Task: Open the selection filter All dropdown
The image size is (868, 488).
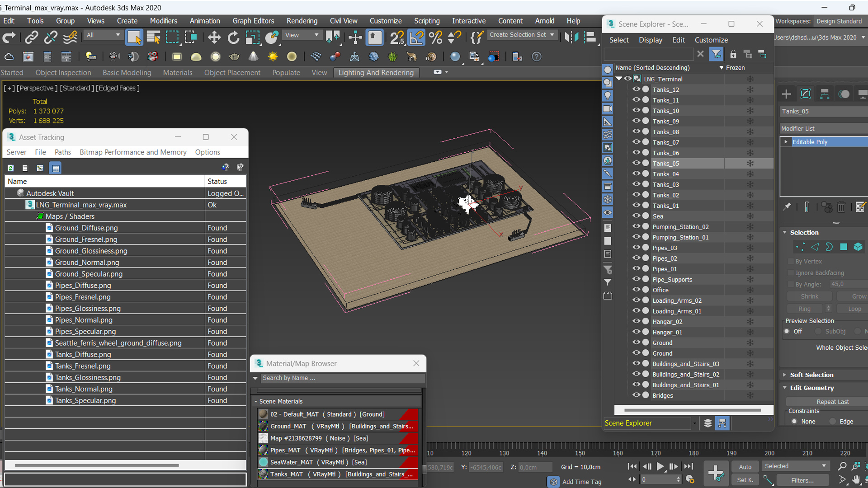Action: tap(103, 35)
